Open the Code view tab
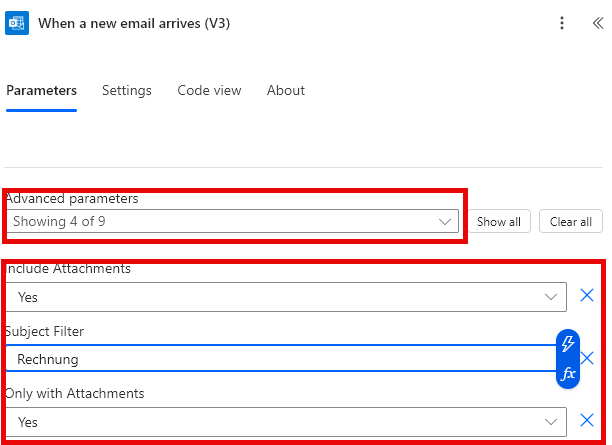This screenshot has height=445, width=612. coord(209,90)
